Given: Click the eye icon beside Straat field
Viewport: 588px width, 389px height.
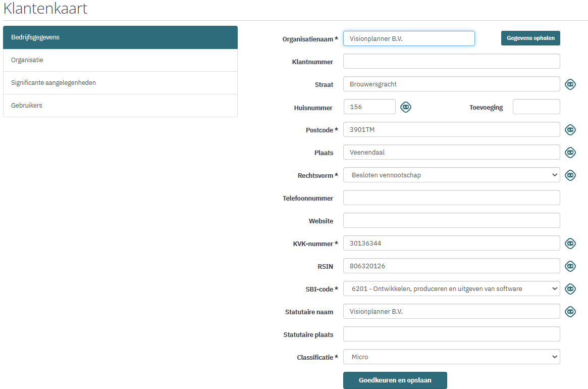Looking at the screenshot, I should (570, 84).
